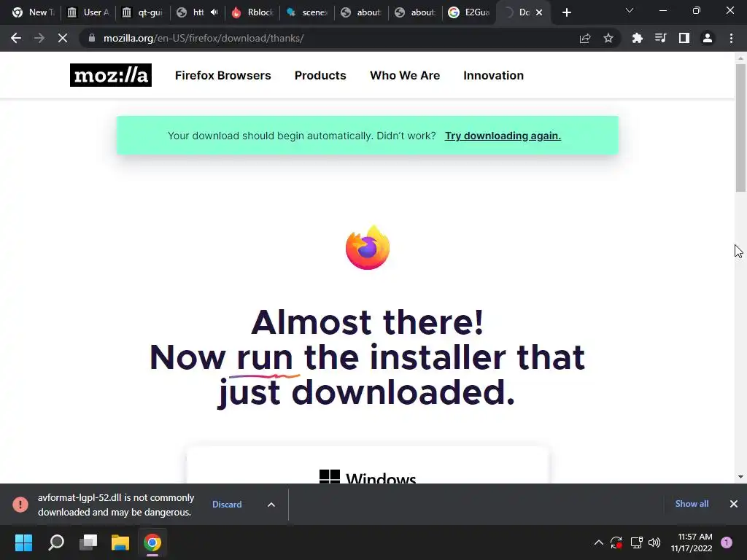
Task: Click the Windows logo on the page card
Action: [330, 476]
